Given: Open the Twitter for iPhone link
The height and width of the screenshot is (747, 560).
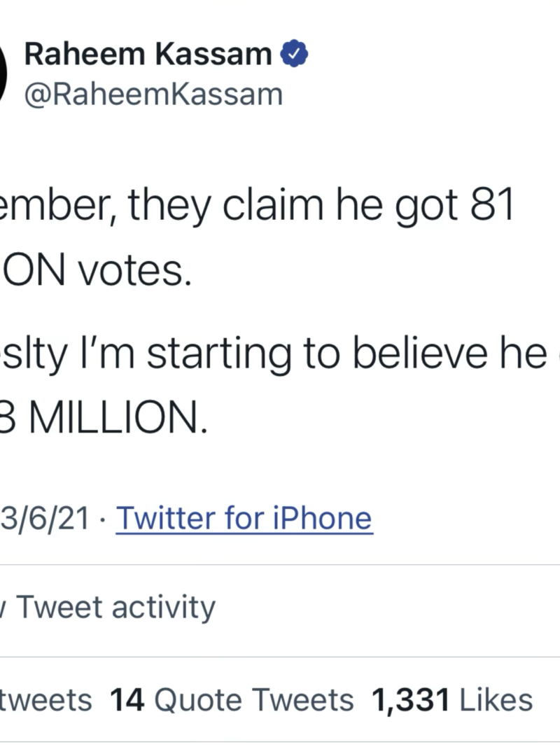Looking at the screenshot, I should (x=244, y=519).
